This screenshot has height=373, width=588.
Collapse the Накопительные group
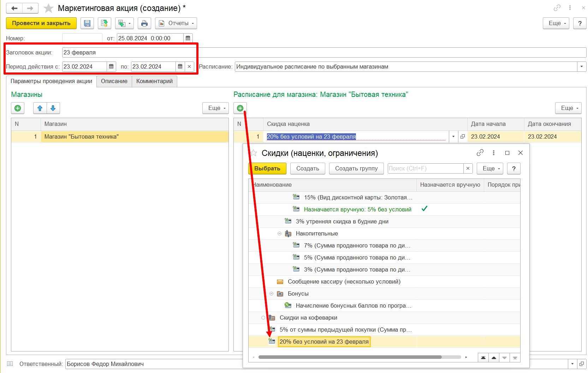click(x=279, y=234)
